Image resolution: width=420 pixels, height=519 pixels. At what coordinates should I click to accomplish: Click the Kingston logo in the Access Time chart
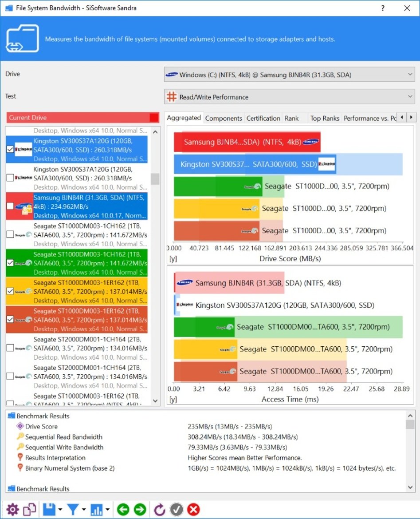pos(184,305)
